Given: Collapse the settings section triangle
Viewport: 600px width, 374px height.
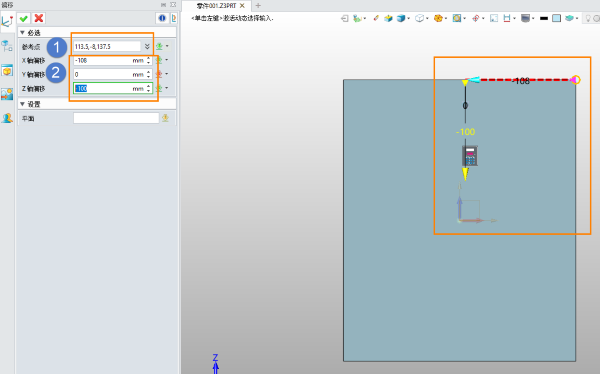Looking at the screenshot, I should point(22,104).
